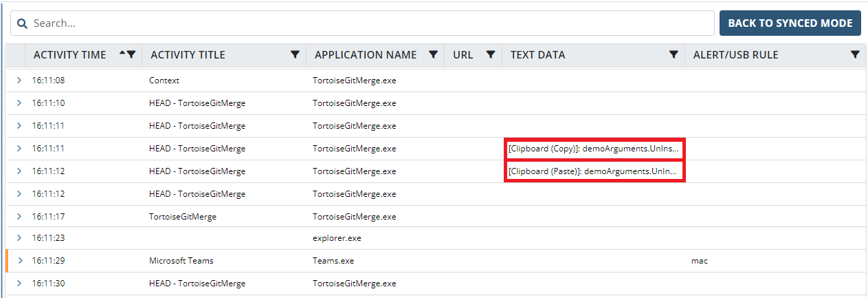Expand the 16:11:08 Context row
The height and width of the screenshot is (298, 868).
pyautogui.click(x=19, y=81)
